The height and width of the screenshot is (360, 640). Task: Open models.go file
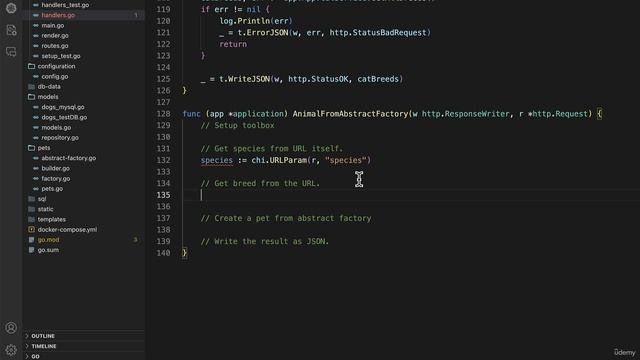56,127
